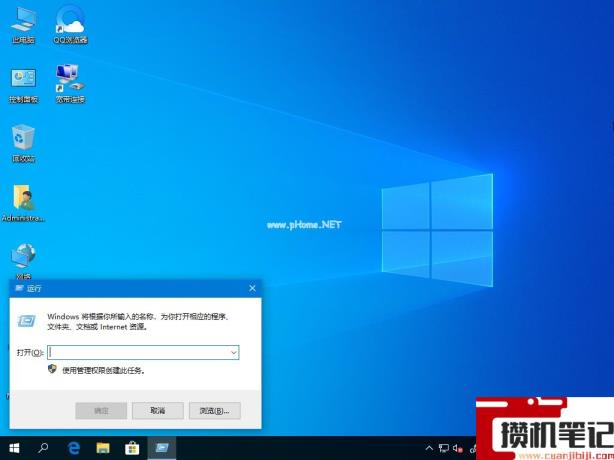
Task: Open taskbar search magnifier
Action: (43, 448)
